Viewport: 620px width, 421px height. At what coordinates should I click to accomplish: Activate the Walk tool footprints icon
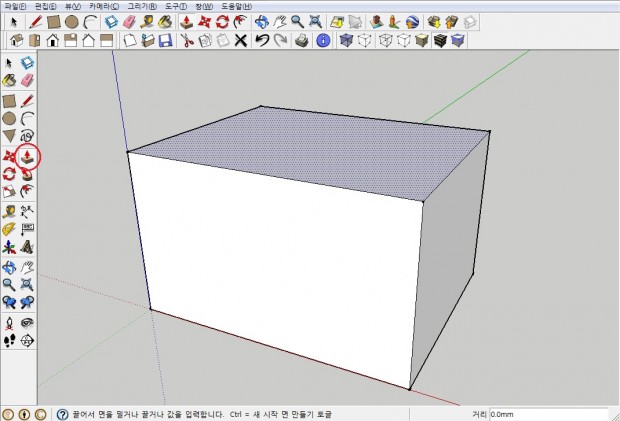tap(9, 341)
